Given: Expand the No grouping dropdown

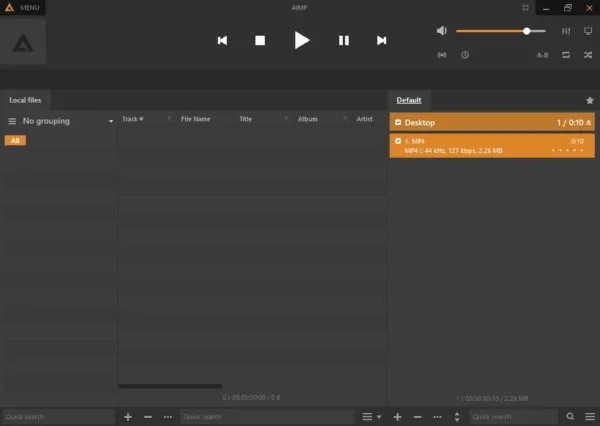Looking at the screenshot, I should [111, 121].
